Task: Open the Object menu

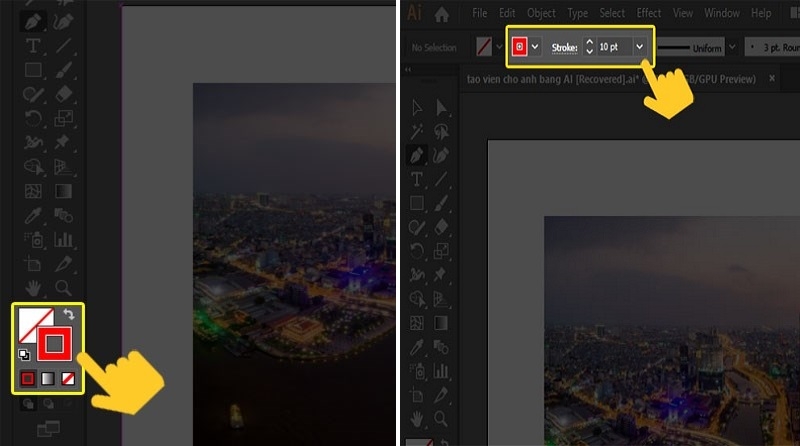Action: pos(541,13)
